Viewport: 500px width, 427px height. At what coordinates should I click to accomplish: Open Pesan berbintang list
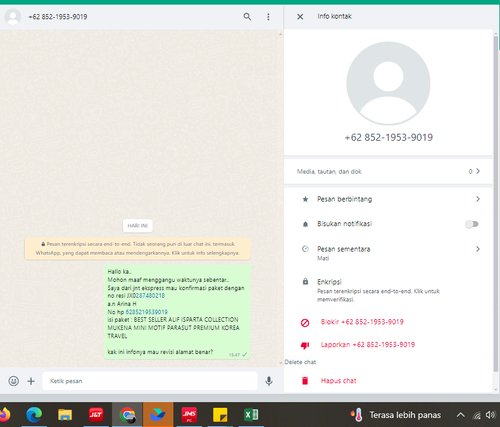[x=388, y=199]
